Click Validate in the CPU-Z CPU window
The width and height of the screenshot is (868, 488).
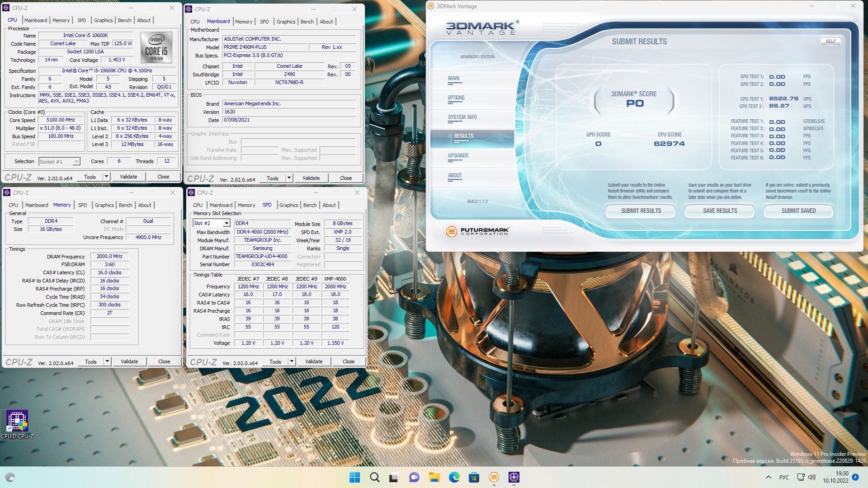pos(128,177)
